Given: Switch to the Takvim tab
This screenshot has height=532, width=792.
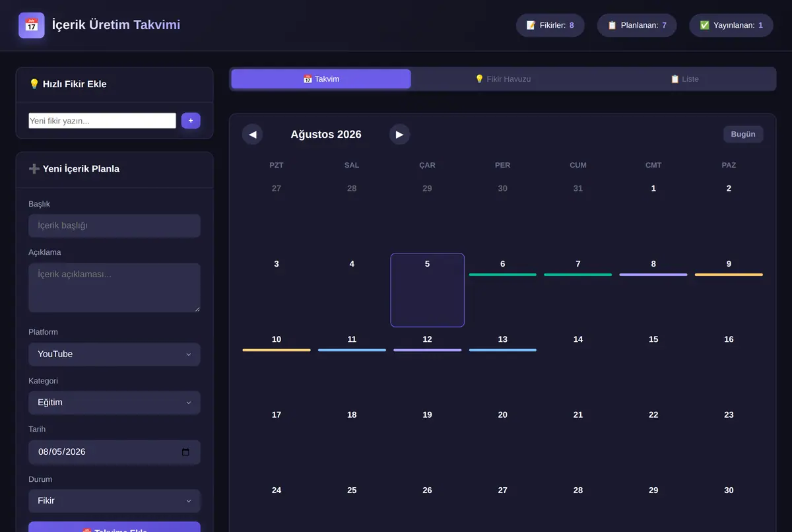Looking at the screenshot, I should tap(321, 79).
